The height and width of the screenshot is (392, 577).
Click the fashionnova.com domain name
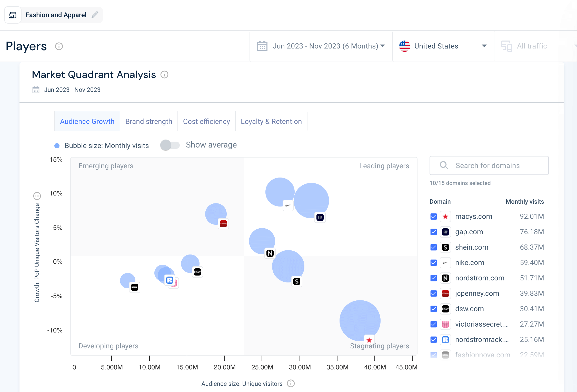[483, 355]
